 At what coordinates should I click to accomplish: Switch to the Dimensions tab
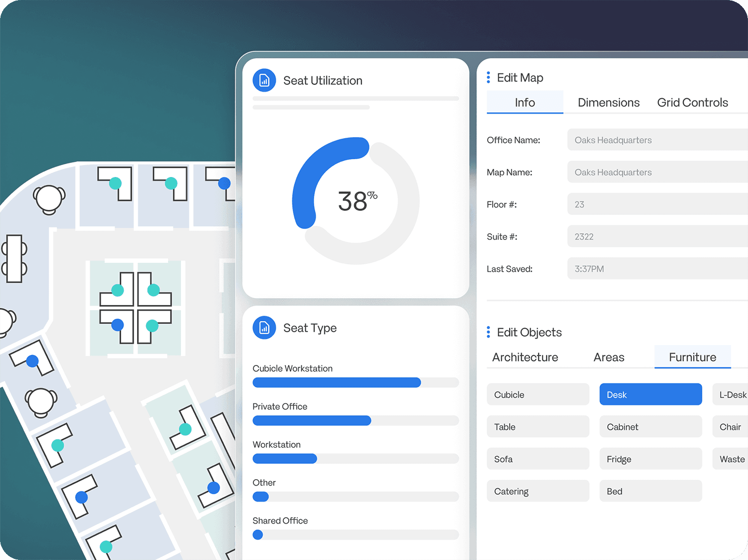(x=608, y=102)
